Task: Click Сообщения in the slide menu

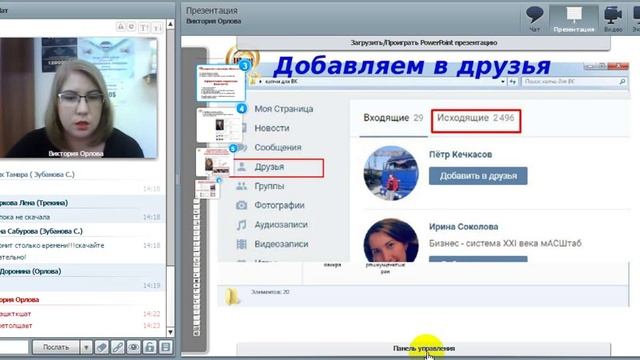Action: tap(278, 147)
